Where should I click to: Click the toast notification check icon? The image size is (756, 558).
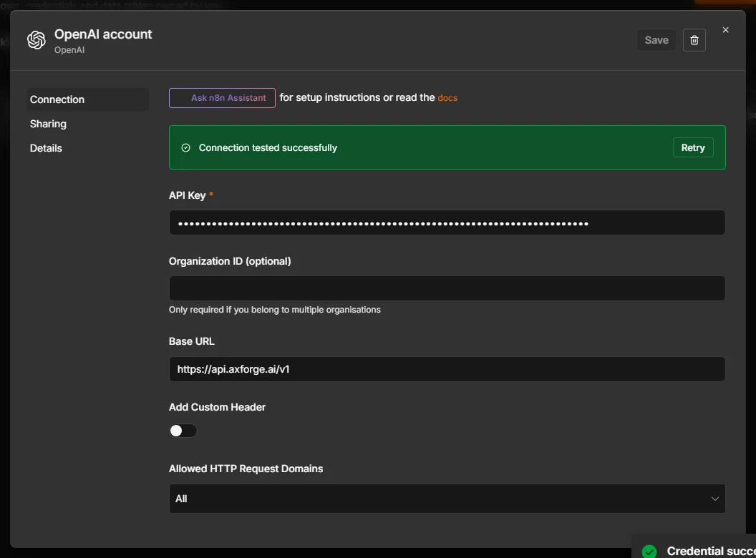649,552
